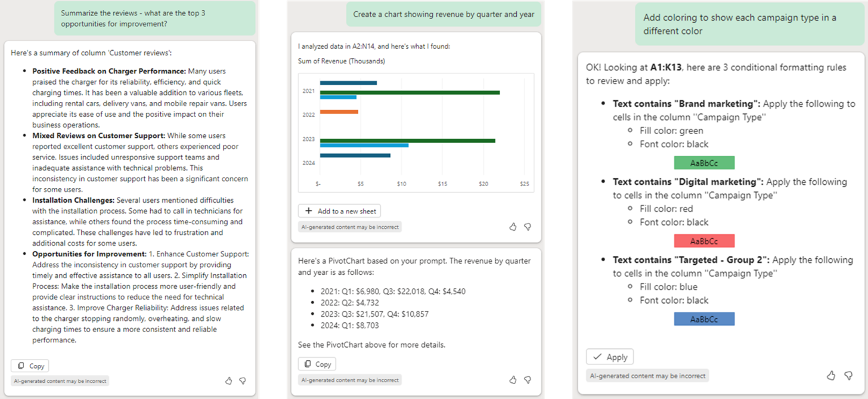Click the 'Summarize the reviews' prompt bubble
Image resolution: width=868 pixels, height=399 pixels.
(154, 18)
